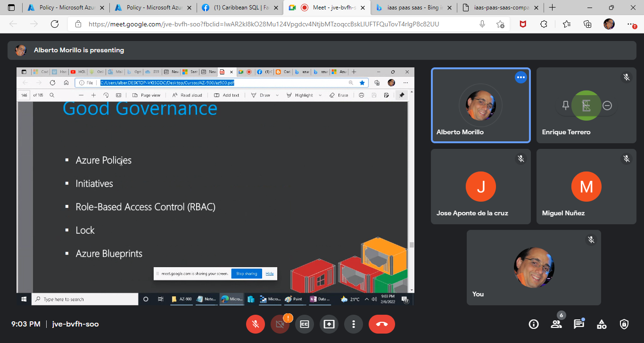Click the page number 146 box

point(24,95)
